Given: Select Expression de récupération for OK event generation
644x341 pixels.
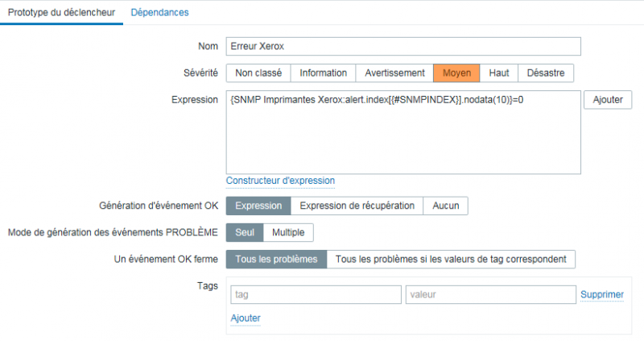Looking at the screenshot, I should pos(357,206).
